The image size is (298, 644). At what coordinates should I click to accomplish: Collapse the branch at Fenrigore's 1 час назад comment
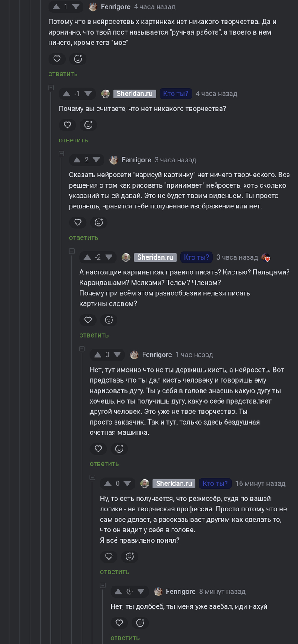(82, 349)
